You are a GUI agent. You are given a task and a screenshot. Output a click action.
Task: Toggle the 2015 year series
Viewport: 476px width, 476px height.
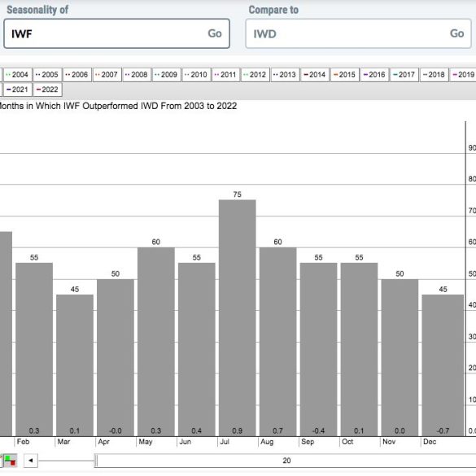click(x=344, y=75)
